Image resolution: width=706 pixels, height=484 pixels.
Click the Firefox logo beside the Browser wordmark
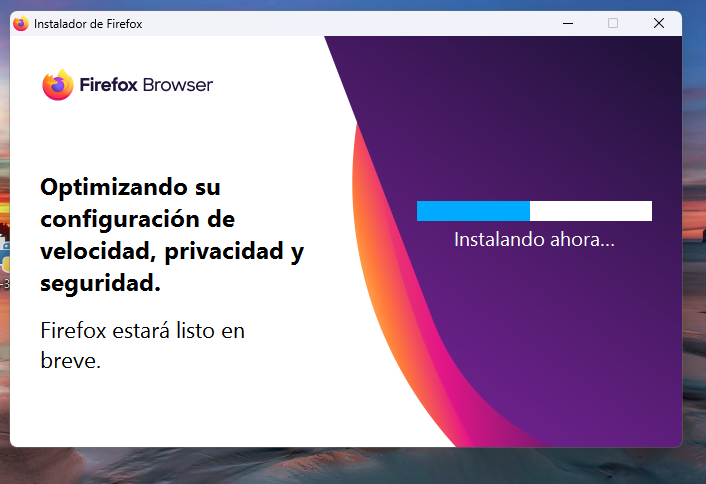pos(58,85)
